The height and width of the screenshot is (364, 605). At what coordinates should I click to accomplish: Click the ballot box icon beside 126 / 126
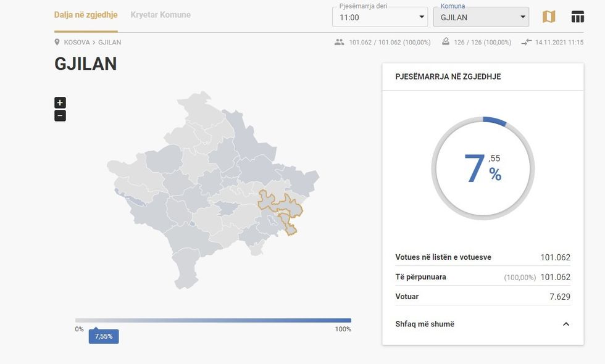[x=446, y=43]
